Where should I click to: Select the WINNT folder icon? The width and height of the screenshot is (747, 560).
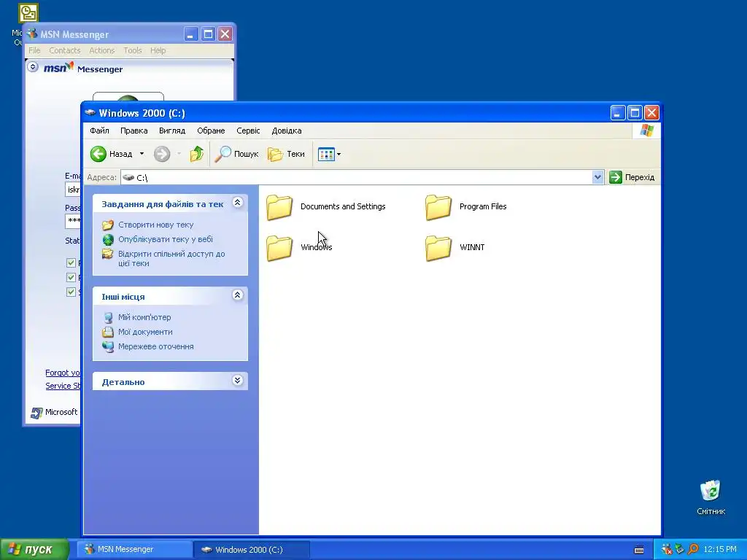coord(438,248)
